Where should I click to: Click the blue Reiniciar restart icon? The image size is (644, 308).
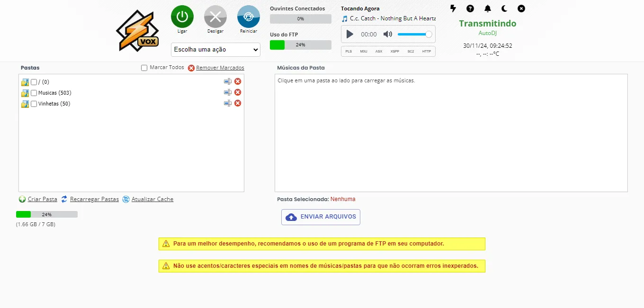(248, 17)
